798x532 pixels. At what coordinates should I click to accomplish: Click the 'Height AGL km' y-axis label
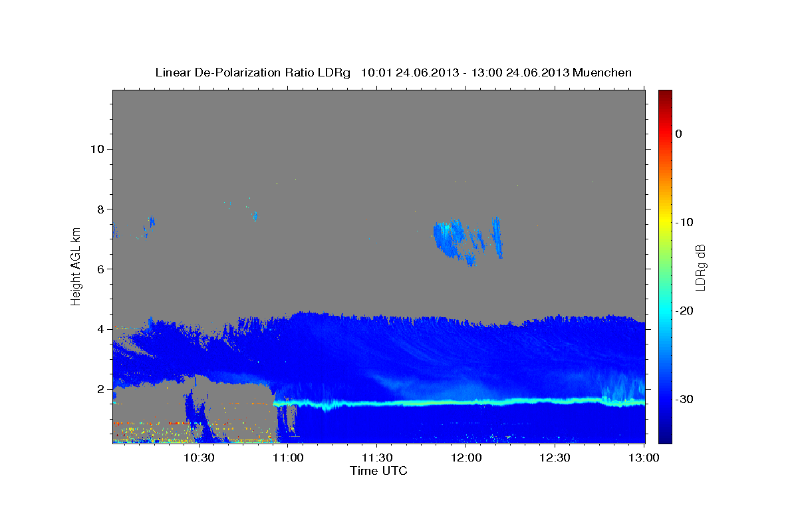76,265
